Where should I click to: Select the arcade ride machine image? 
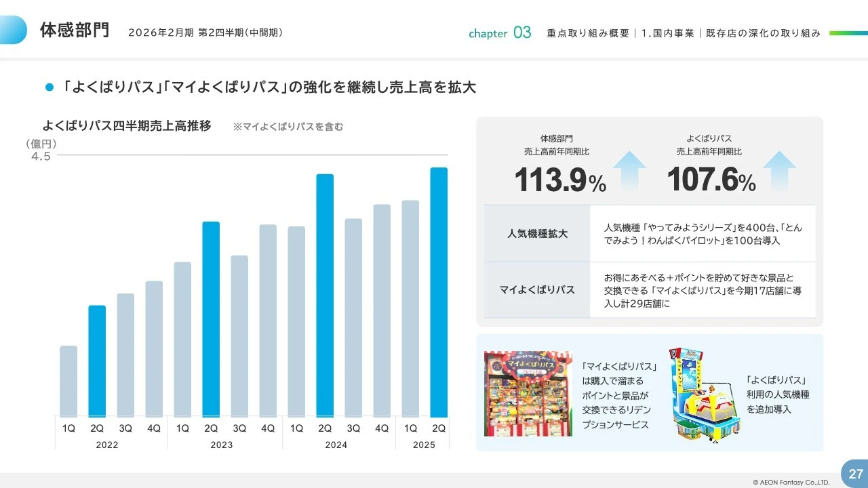click(x=703, y=395)
